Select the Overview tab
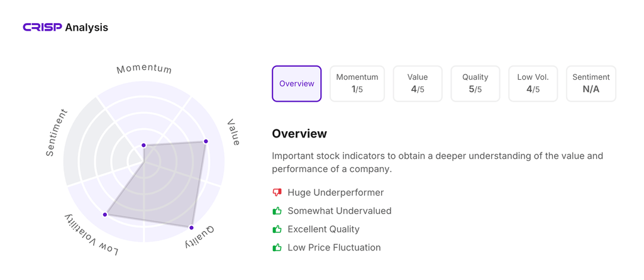Image resolution: width=644 pixels, height=280 pixels. (297, 83)
